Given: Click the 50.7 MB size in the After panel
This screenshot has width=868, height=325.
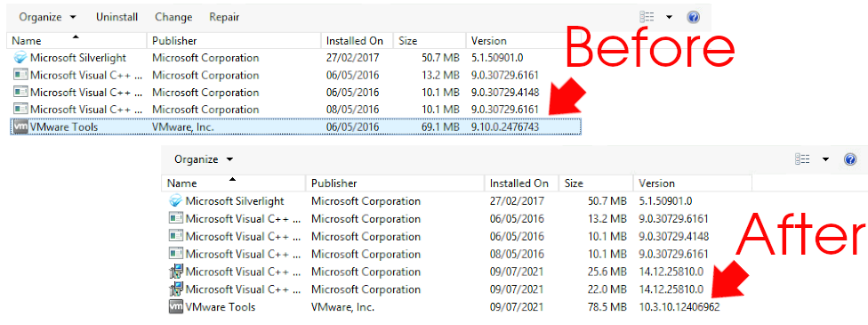Looking at the screenshot, I should pos(607,200).
